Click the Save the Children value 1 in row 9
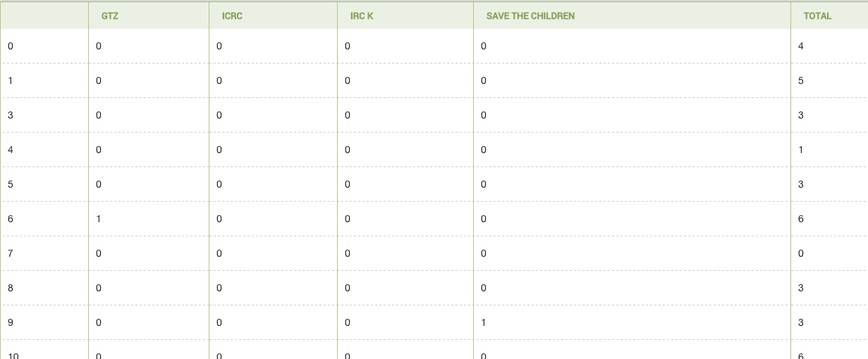This screenshot has height=359, width=868. (484, 323)
